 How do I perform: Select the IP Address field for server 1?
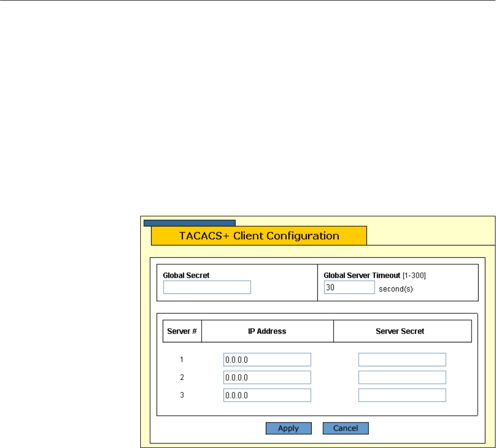267,360
